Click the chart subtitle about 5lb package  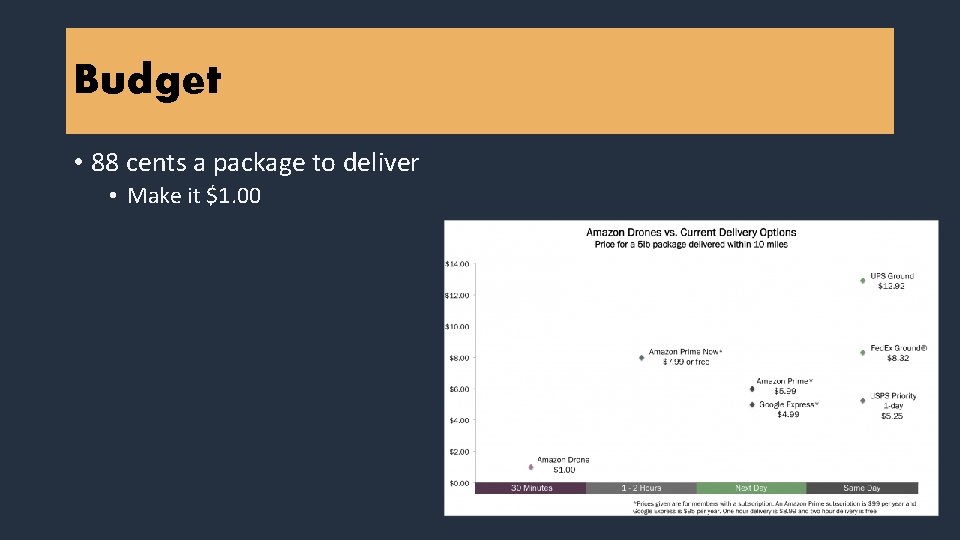tap(691, 244)
